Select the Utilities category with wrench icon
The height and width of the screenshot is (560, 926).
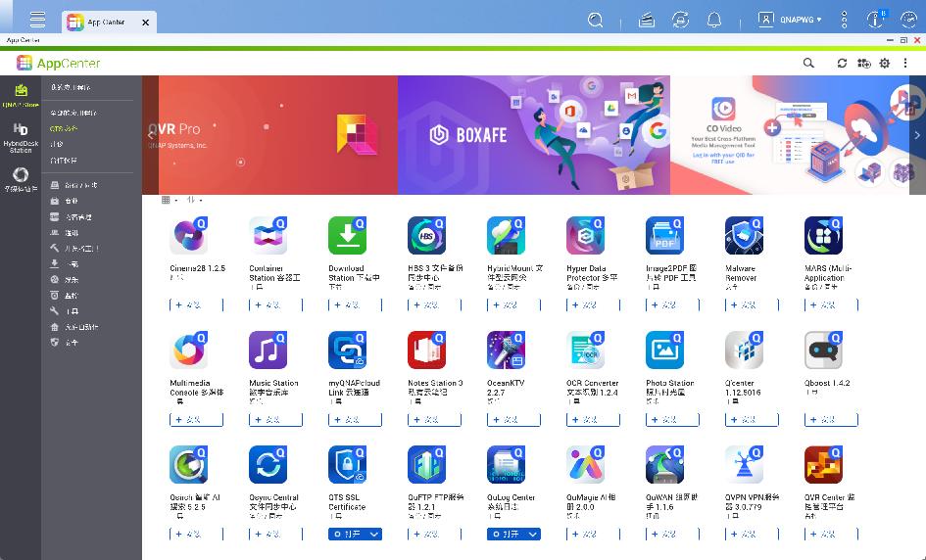pyautogui.click(x=65, y=311)
